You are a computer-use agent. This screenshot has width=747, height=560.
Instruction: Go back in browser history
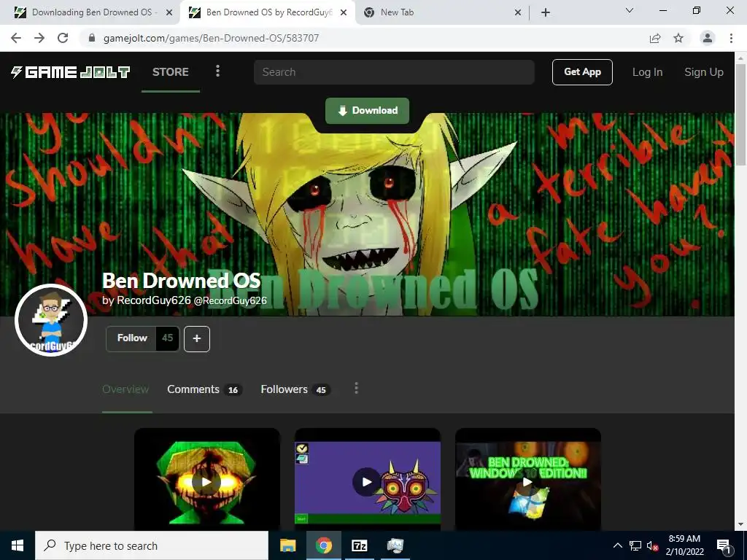[x=16, y=38]
